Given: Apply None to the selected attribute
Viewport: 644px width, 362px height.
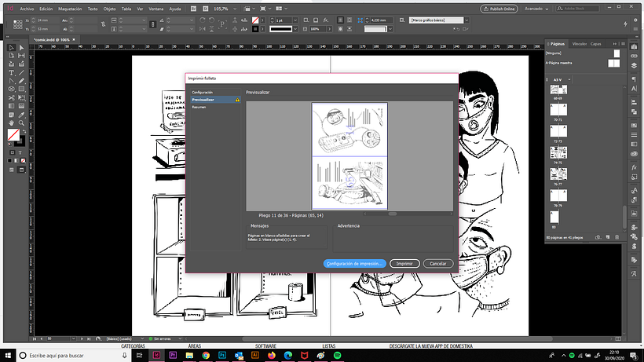Looking at the screenshot, I should tap(23, 160).
